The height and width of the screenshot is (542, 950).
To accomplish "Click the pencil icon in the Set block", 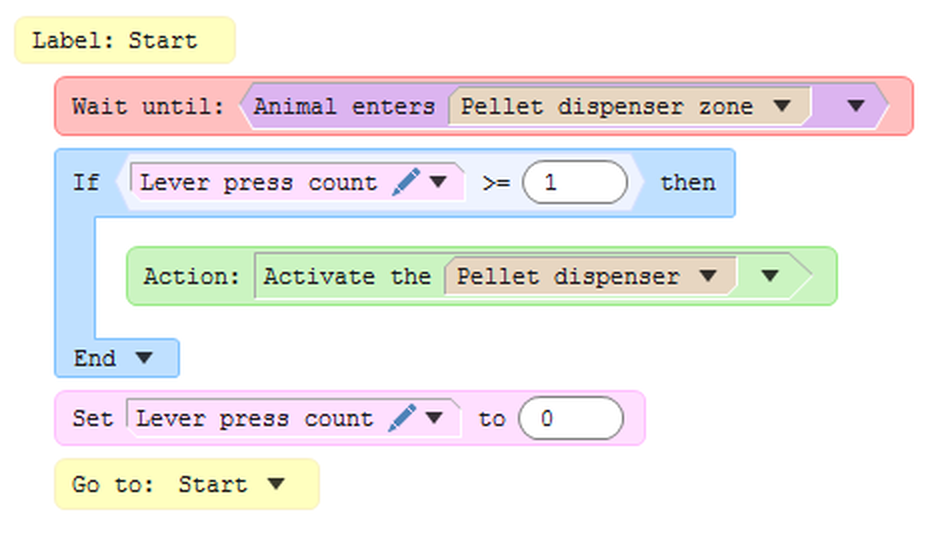I will tap(402, 418).
